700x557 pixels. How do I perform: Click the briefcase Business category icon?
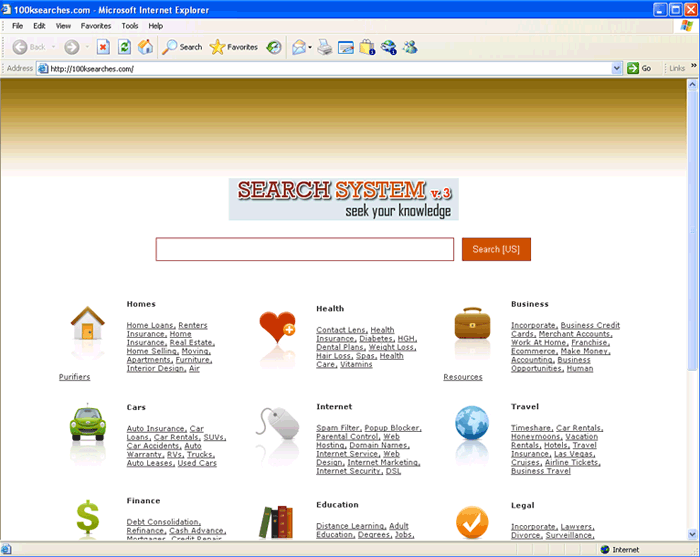(x=472, y=325)
